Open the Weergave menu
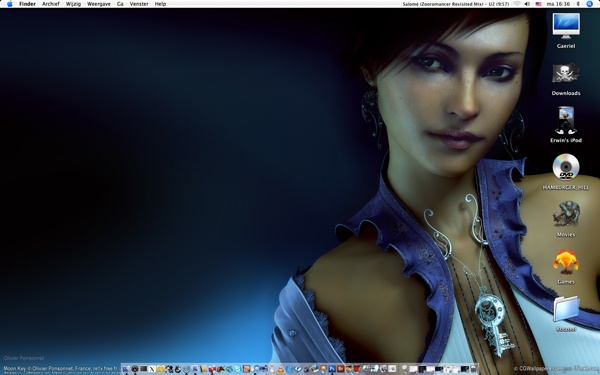 99,4
